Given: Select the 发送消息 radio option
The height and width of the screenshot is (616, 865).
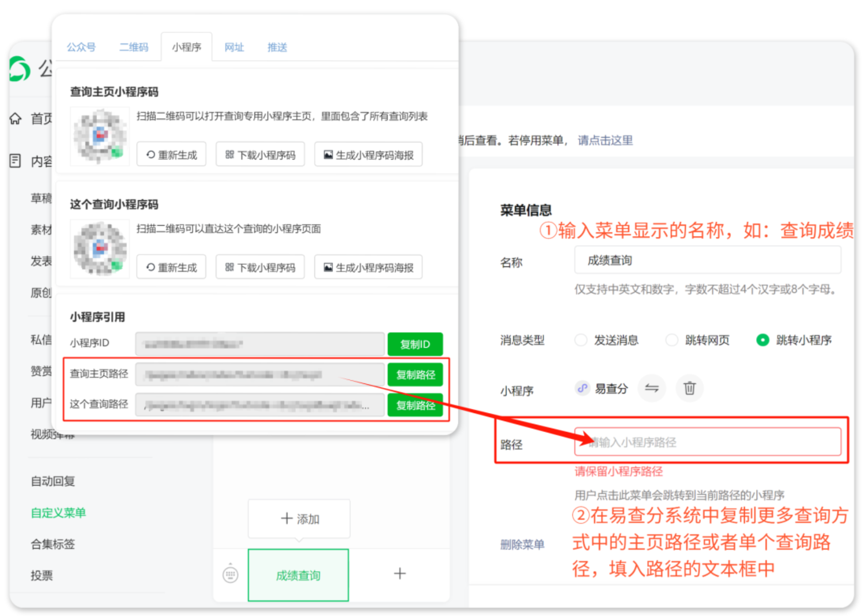Looking at the screenshot, I should (581, 340).
